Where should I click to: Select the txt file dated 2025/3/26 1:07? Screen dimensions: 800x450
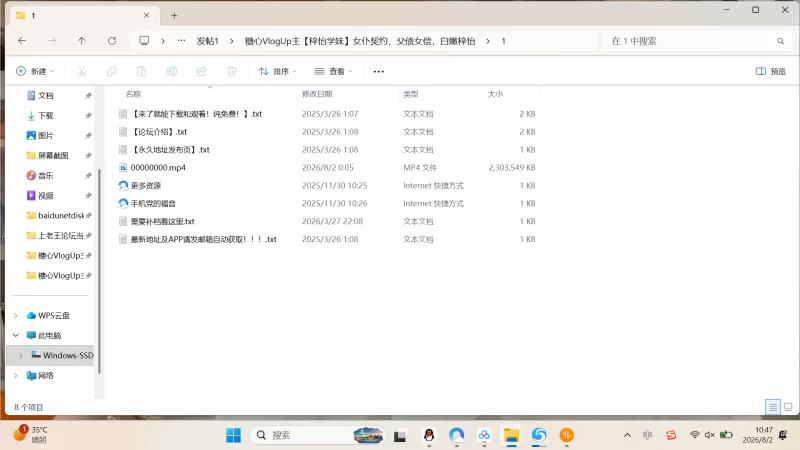click(x=196, y=114)
